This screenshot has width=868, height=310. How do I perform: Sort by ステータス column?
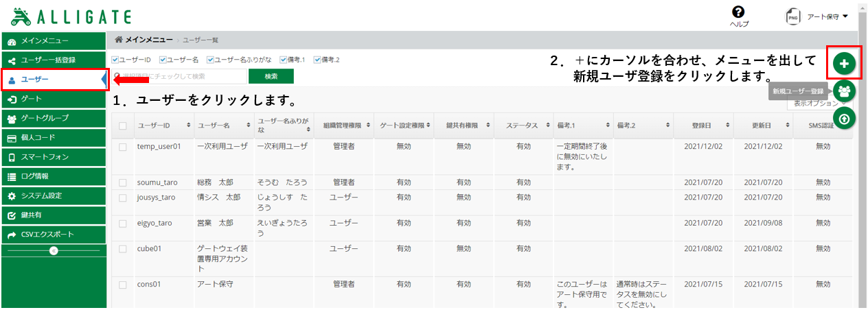pyautogui.click(x=524, y=126)
